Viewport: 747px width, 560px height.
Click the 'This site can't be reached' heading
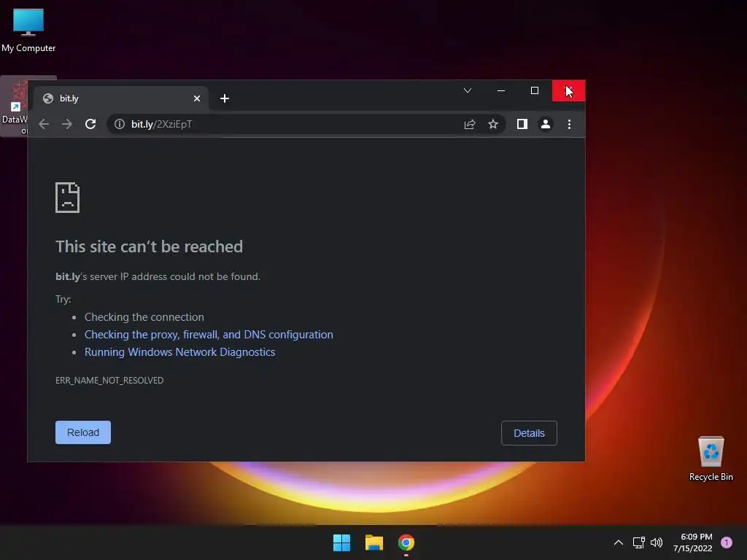click(x=149, y=246)
